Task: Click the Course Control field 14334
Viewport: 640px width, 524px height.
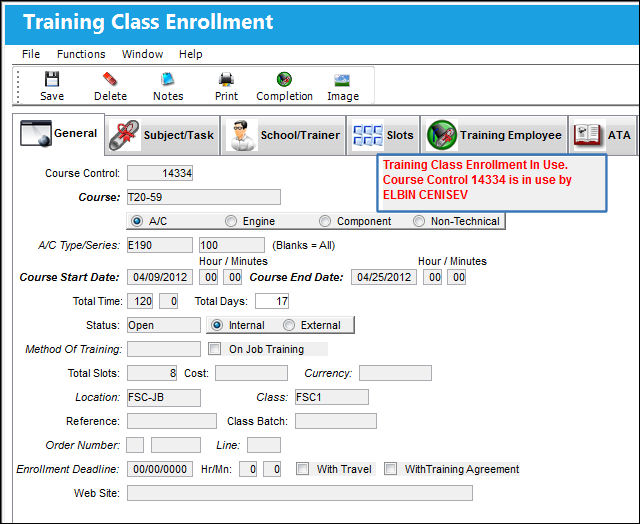Action: 160,173
